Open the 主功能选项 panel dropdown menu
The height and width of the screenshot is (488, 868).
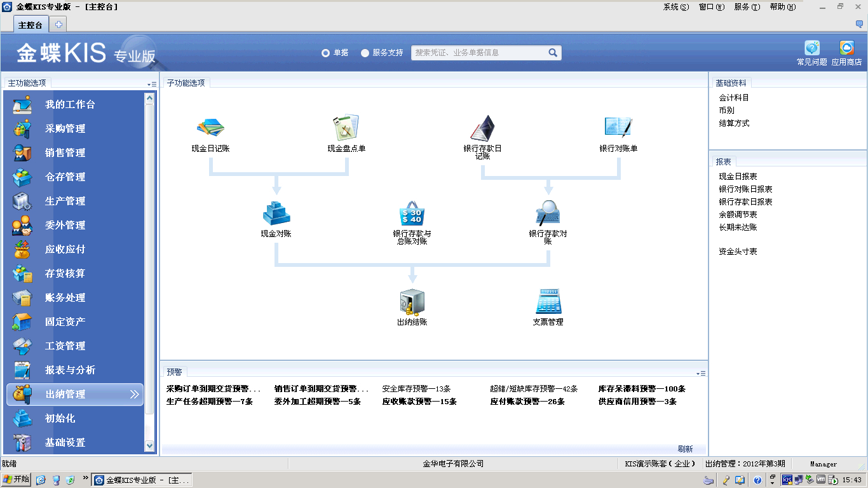pyautogui.click(x=151, y=84)
